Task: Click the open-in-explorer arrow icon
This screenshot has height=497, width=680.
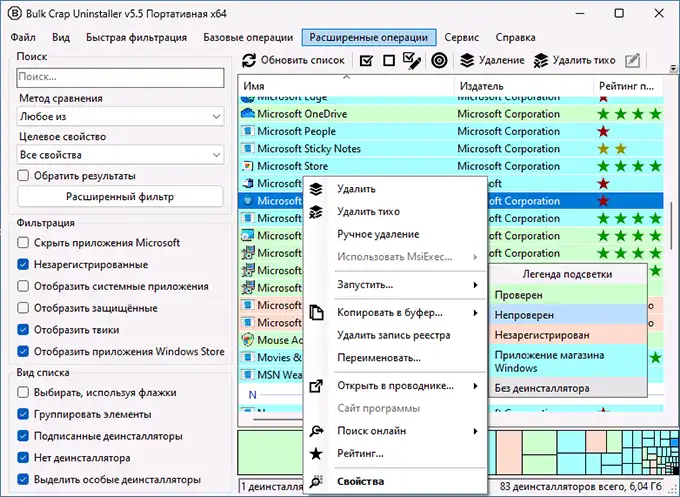Action: coord(316,386)
